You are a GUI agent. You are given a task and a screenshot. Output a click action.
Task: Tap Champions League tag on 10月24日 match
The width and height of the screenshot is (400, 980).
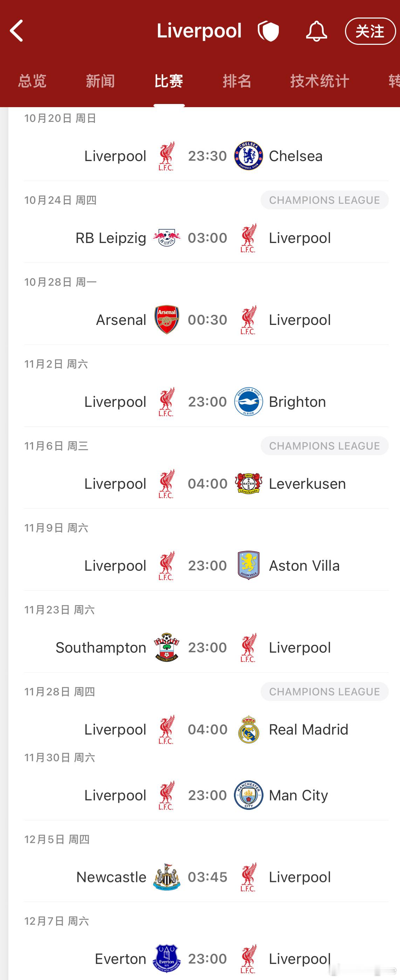(x=325, y=200)
